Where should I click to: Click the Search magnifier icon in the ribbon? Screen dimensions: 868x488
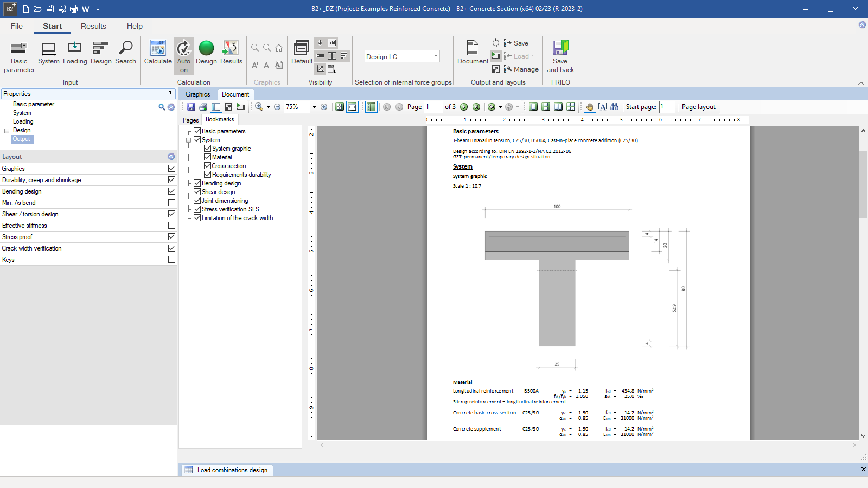pos(125,53)
